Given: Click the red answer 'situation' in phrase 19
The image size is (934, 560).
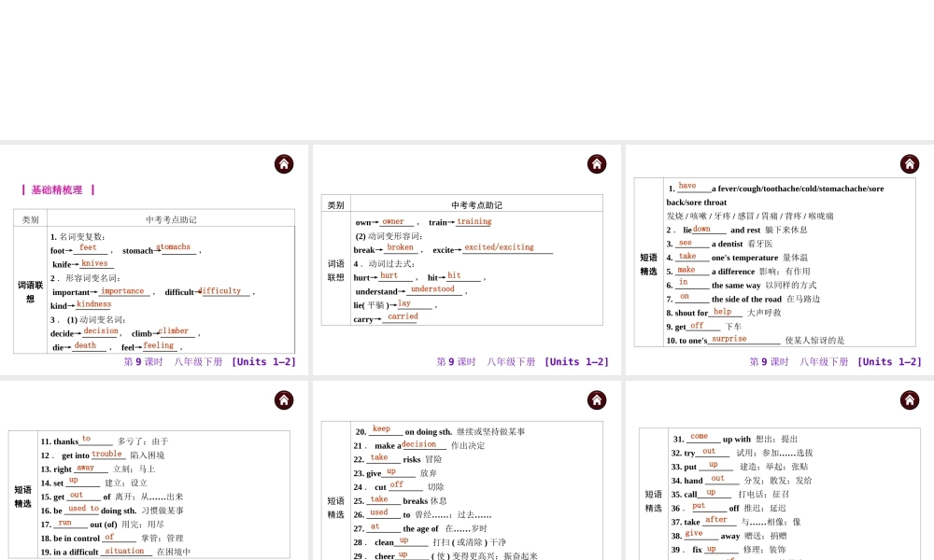Looking at the screenshot, I should tap(124, 551).
